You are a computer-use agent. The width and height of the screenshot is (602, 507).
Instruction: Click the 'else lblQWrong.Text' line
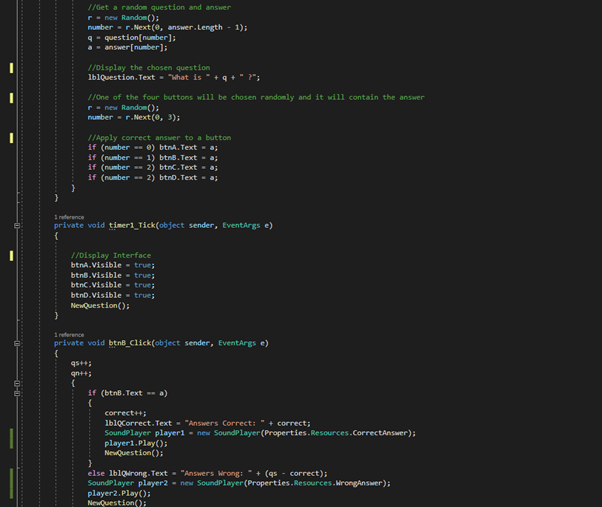tap(208, 473)
